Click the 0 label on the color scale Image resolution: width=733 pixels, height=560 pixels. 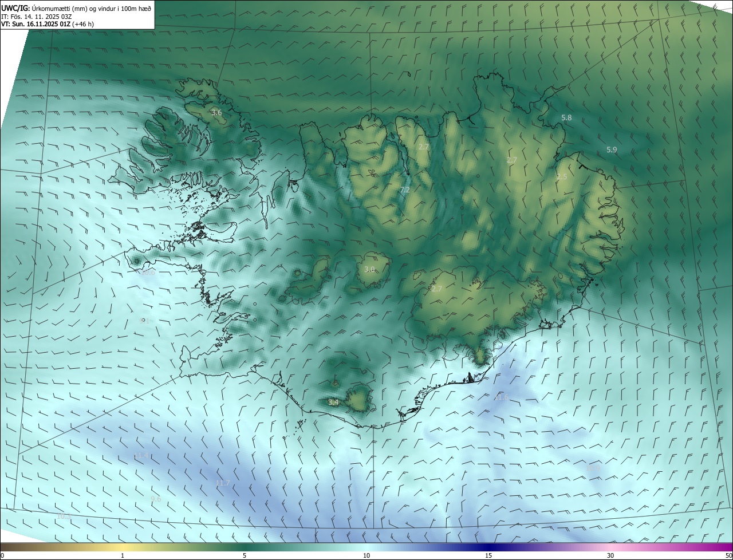(2, 555)
